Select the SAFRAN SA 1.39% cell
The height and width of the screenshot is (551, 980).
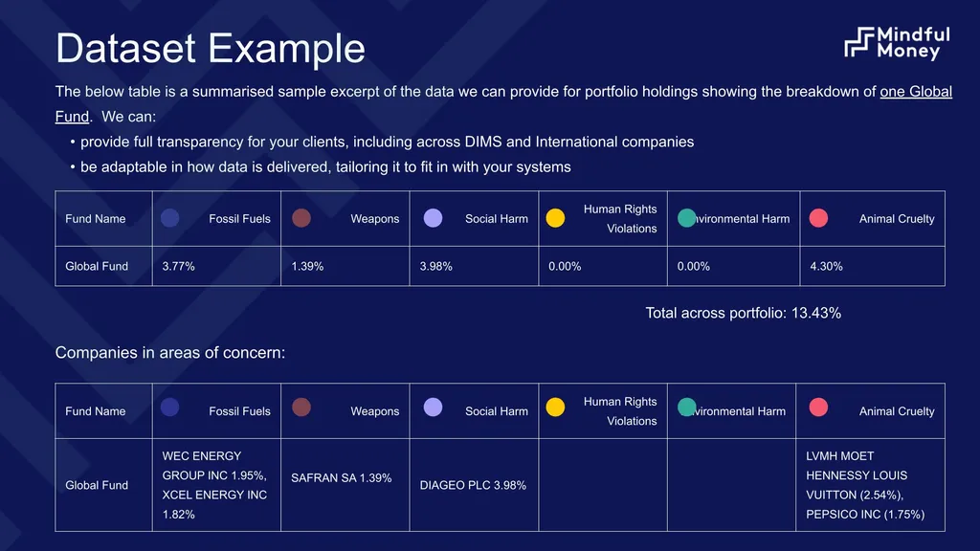pyautogui.click(x=345, y=485)
